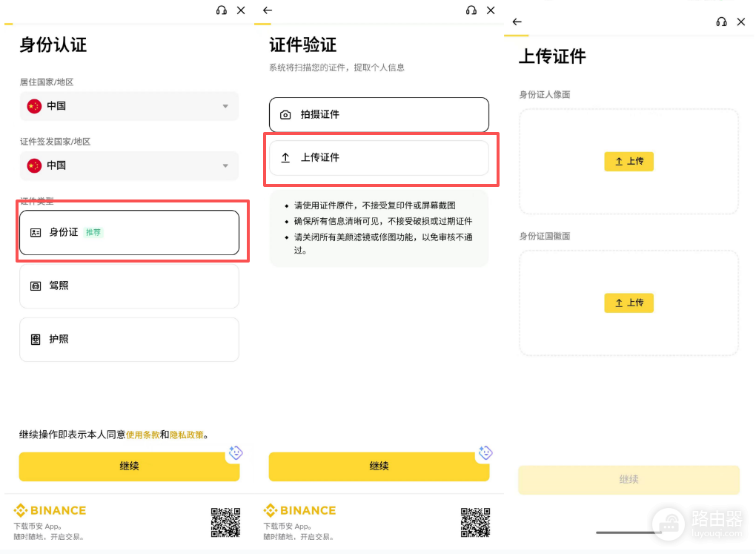Click Binance logo below 证件验证 screen
756x554 pixels.
300,510
